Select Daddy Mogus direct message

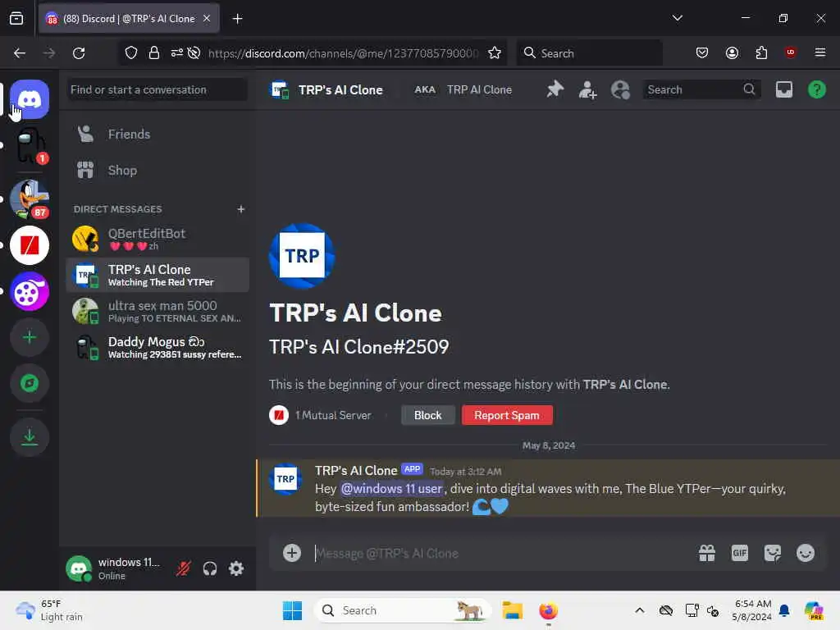(x=157, y=347)
